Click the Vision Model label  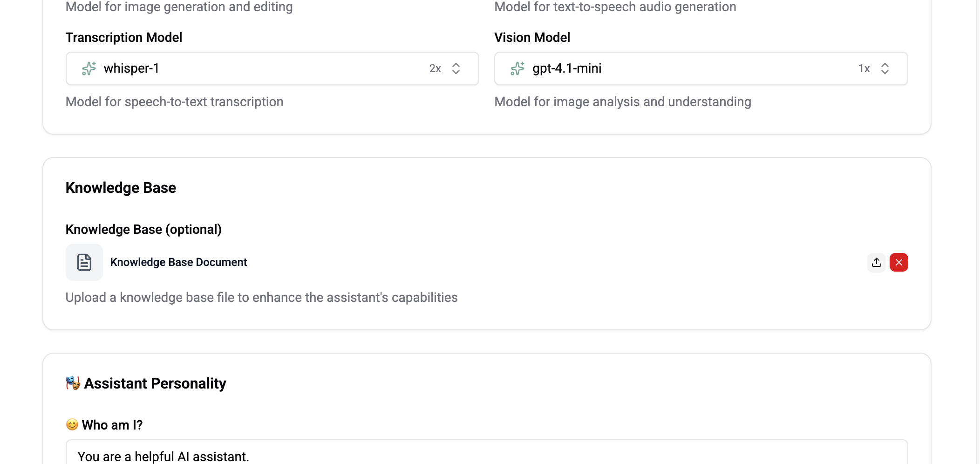coord(532,37)
